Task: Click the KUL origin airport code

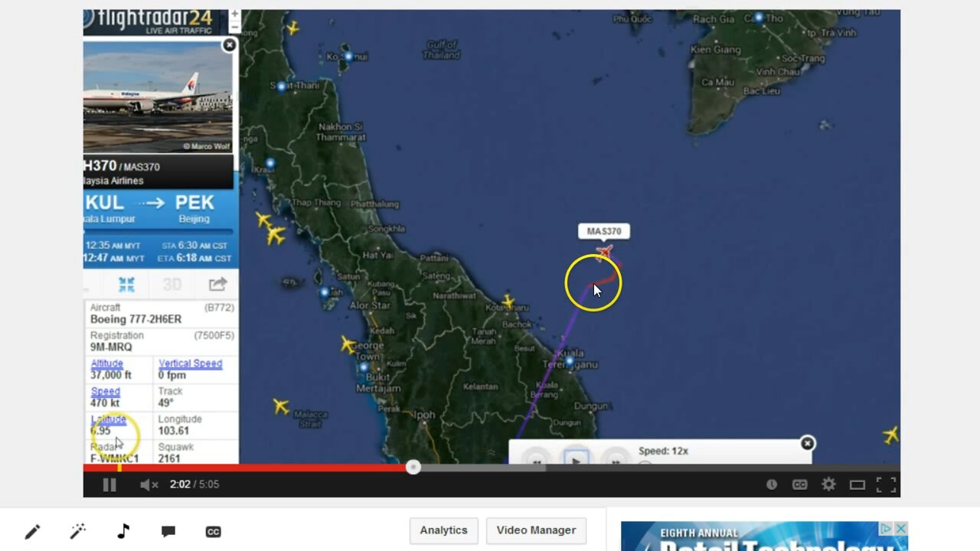Action: click(105, 203)
